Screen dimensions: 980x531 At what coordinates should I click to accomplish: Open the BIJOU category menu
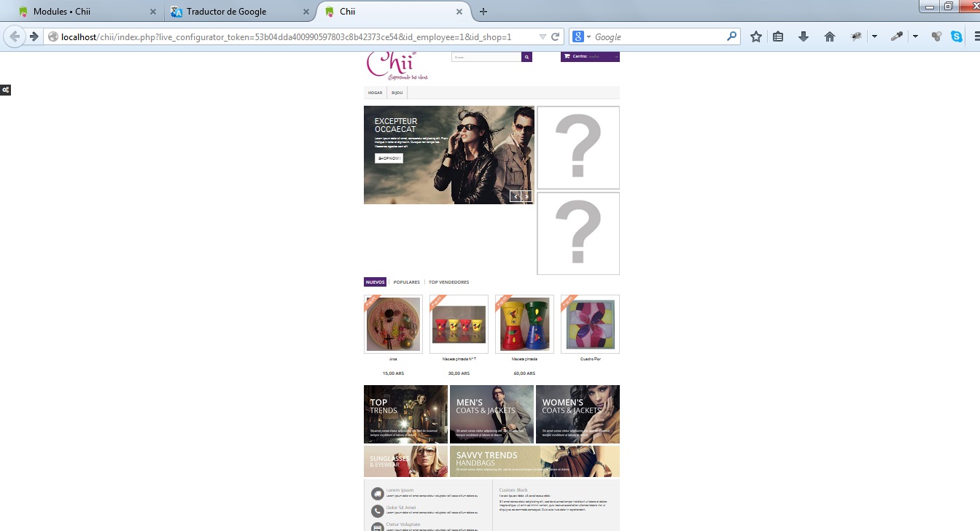pyautogui.click(x=397, y=93)
